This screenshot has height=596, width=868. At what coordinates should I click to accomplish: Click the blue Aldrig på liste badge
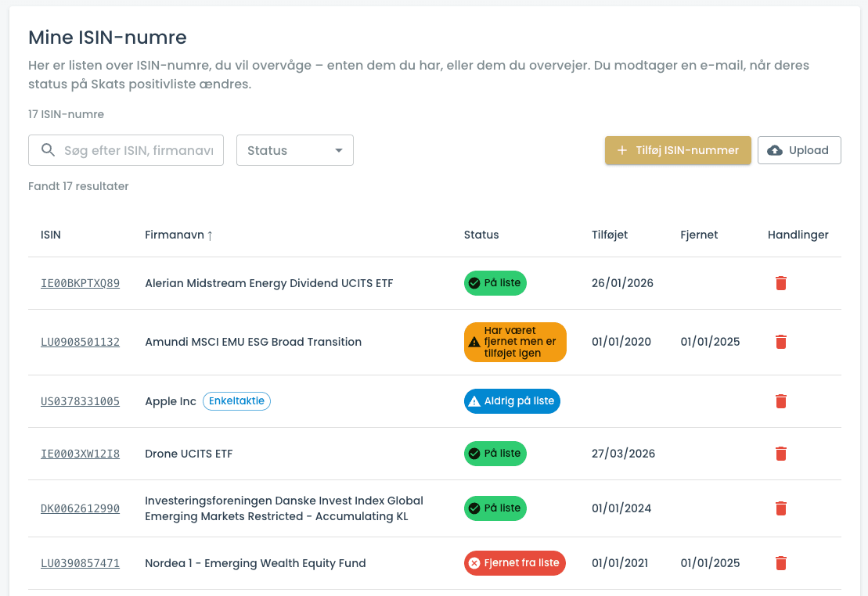[x=512, y=401]
